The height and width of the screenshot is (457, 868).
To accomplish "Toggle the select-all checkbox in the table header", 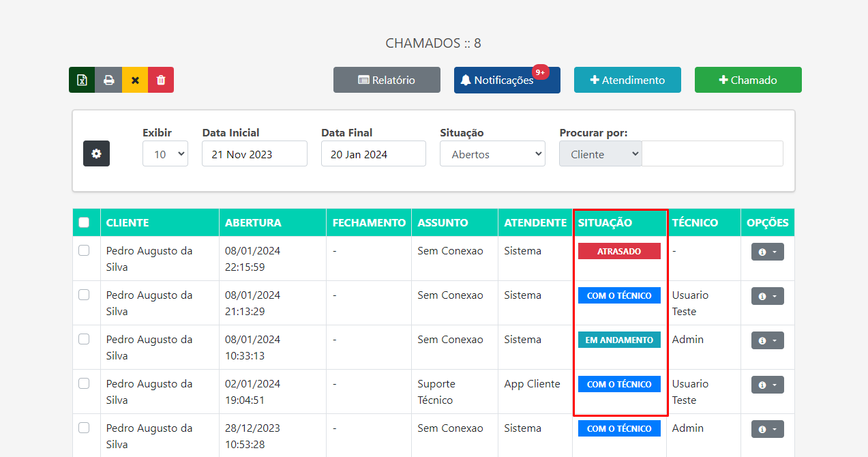I will [84, 222].
